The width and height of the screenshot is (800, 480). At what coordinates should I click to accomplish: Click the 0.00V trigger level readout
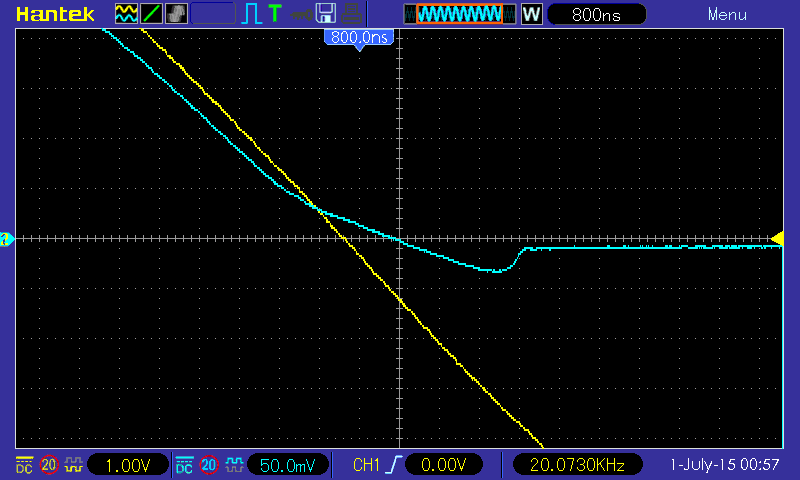tap(443, 465)
